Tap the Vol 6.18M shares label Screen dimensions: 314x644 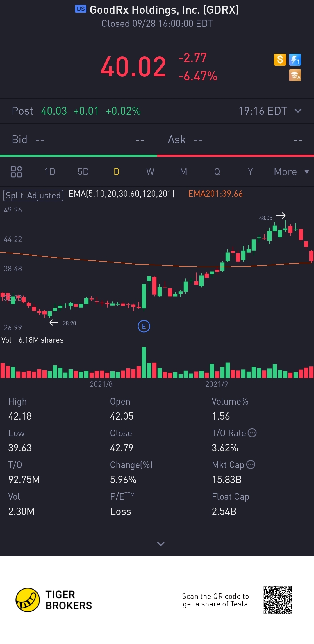[33, 340]
